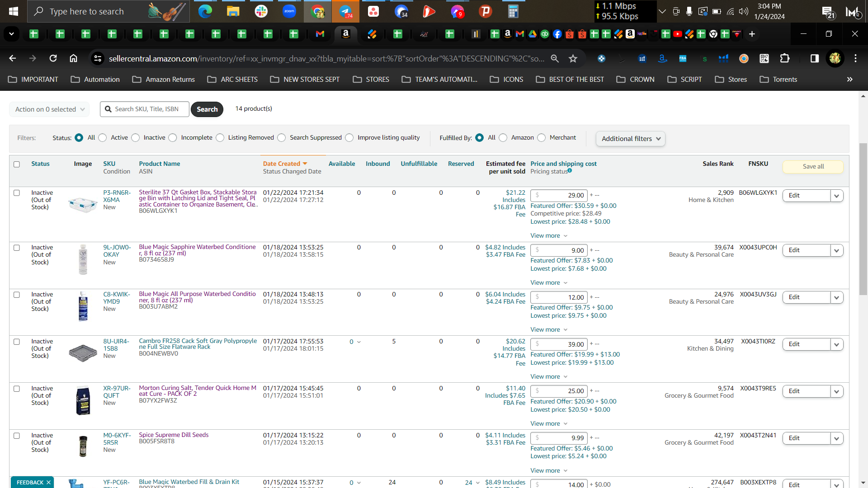Switch to the Gmail browser tab
868x488 pixels.
[320, 34]
